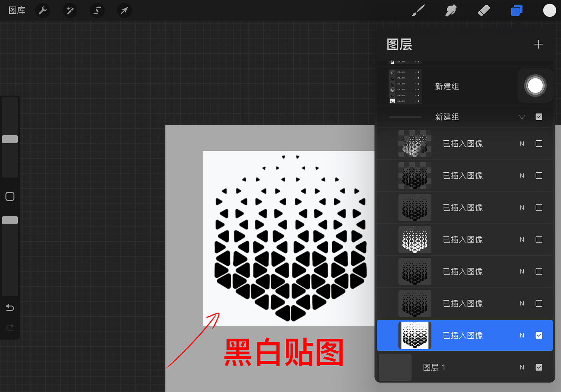Collapse the expanded 新建组 group chevron

(x=522, y=117)
